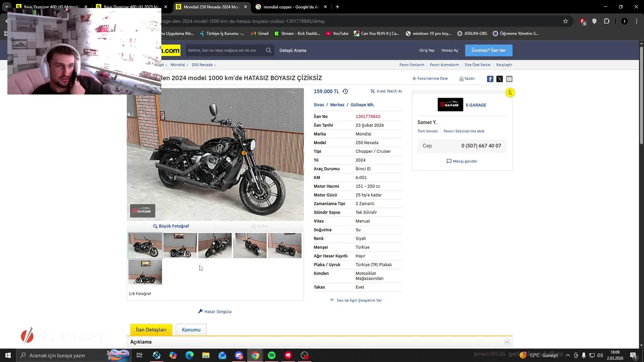
Task: Open the Chrome three-dot menu
Action: (x=636, y=21)
